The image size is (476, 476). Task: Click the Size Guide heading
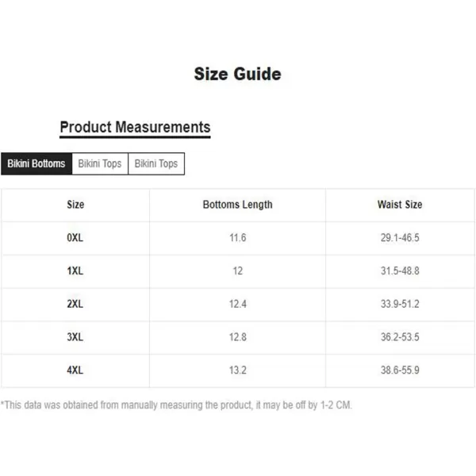[238, 74]
